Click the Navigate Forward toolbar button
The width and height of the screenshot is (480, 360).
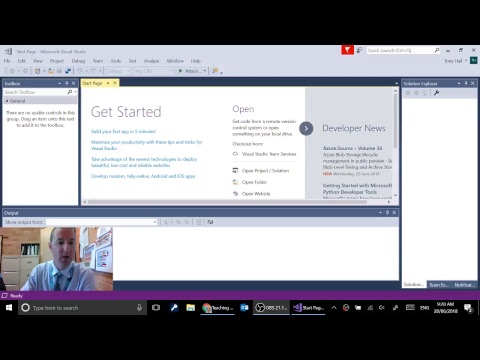point(25,71)
